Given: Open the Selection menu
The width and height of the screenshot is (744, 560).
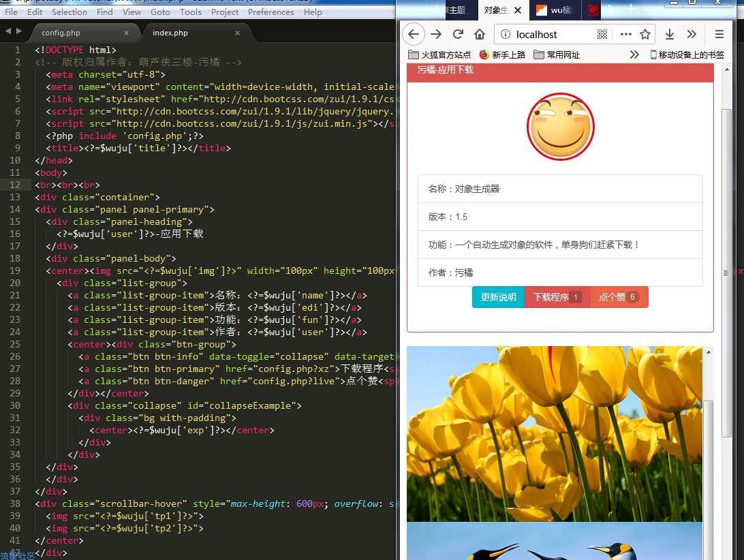Looking at the screenshot, I should 69,12.
